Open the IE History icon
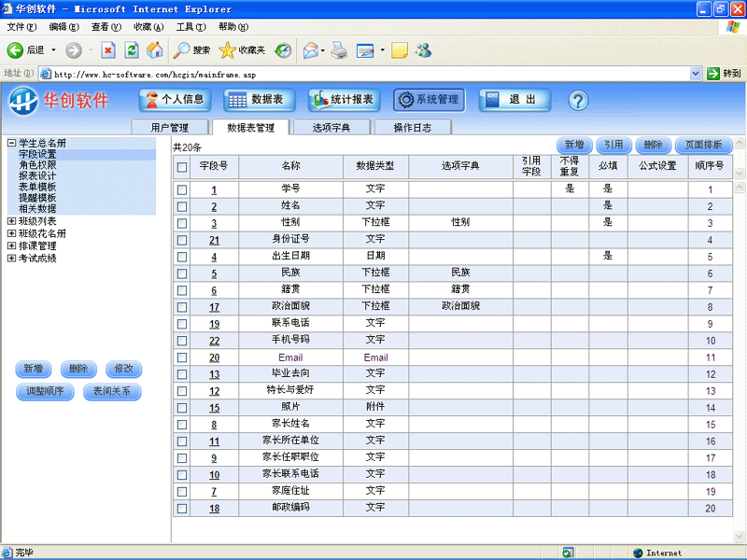Image resolution: width=747 pixels, height=560 pixels. point(282,49)
